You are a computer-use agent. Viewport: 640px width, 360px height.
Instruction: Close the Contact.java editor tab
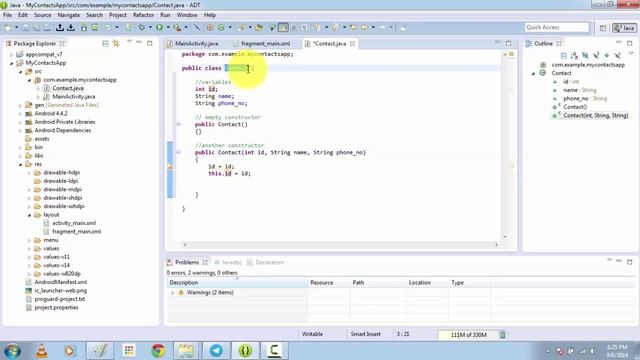point(352,43)
